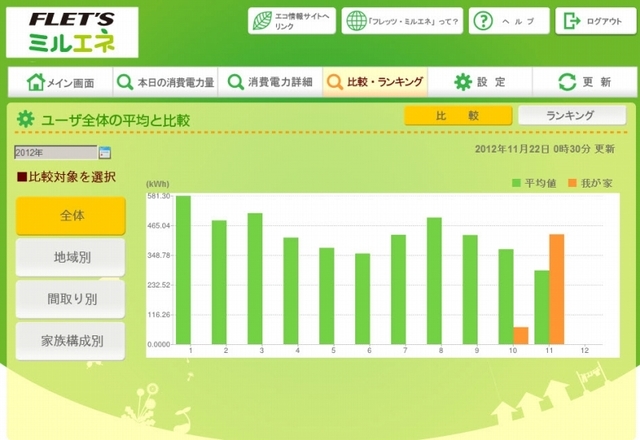Click the 設定 gear icon
640x440 pixels.
(463, 82)
